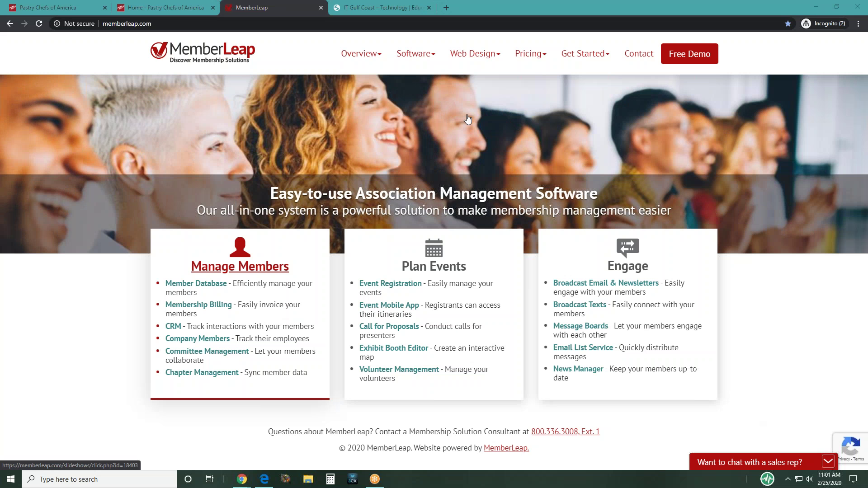Open the CRM link
The width and height of the screenshot is (868, 488).
(x=173, y=326)
